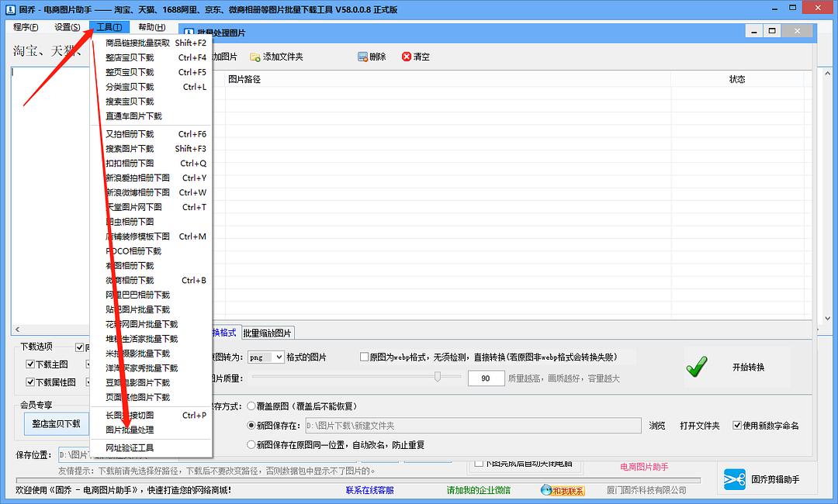The height and width of the screenshot is (504, 838).
Task: Click the image quality slider handle
Action: tap(438, 377)
